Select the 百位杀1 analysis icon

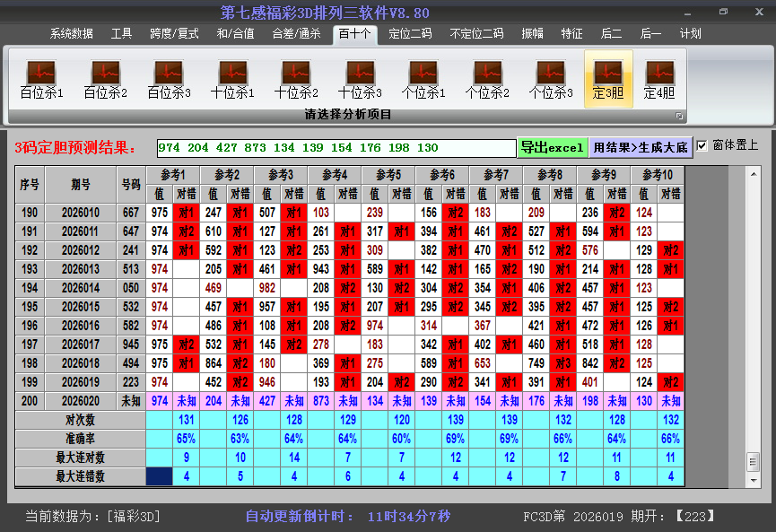pos(41,79)
